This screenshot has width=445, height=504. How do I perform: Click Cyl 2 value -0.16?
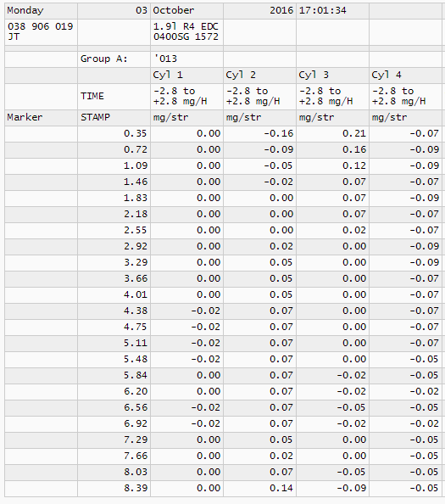click(x=259, y=134)
